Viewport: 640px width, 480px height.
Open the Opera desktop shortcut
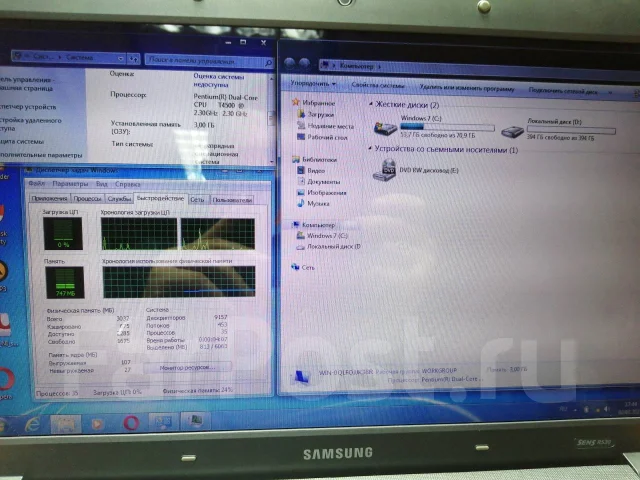click(x=6, y=380)
